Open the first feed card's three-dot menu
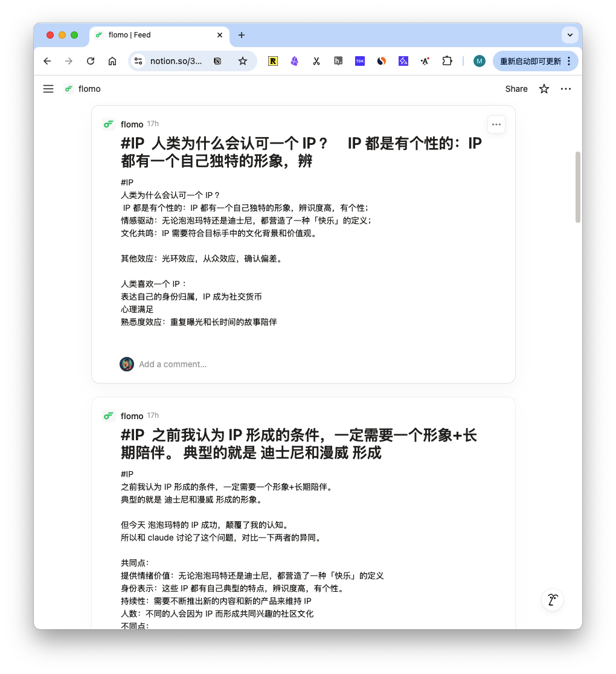616x674 pixels. (x=496, y=124)
